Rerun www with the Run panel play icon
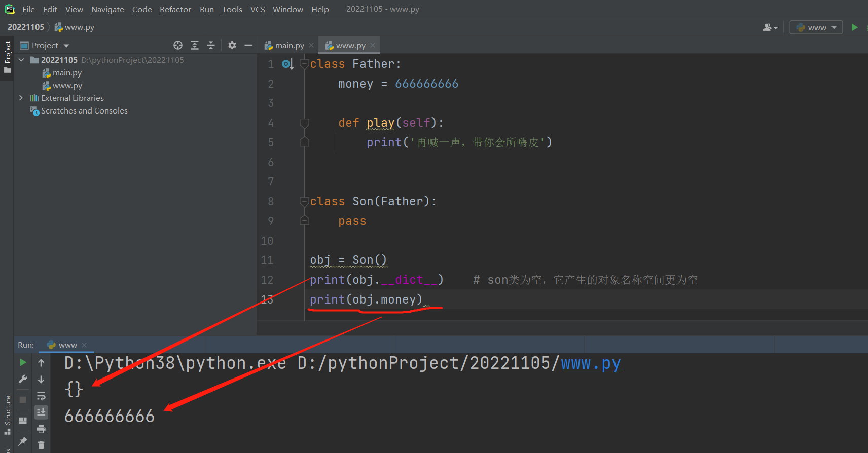Image resolution: width=868 pixels, height=453 pixels. tap(23, 362)
